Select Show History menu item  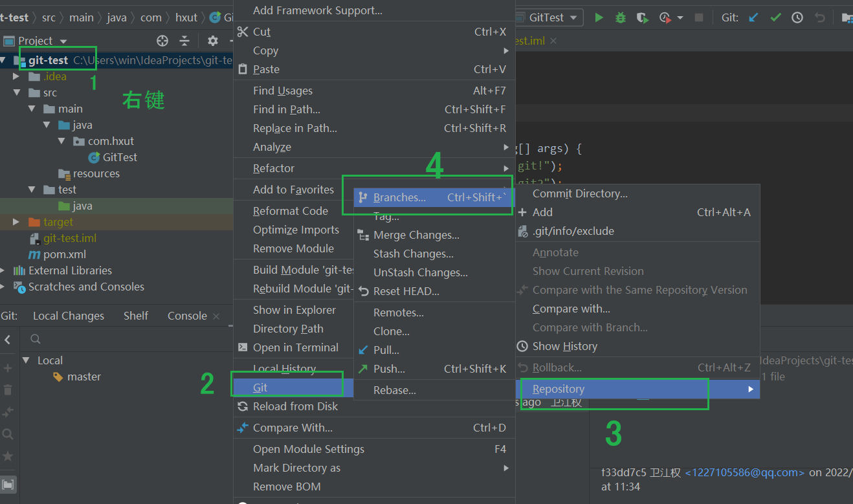[x=637, y=346]
